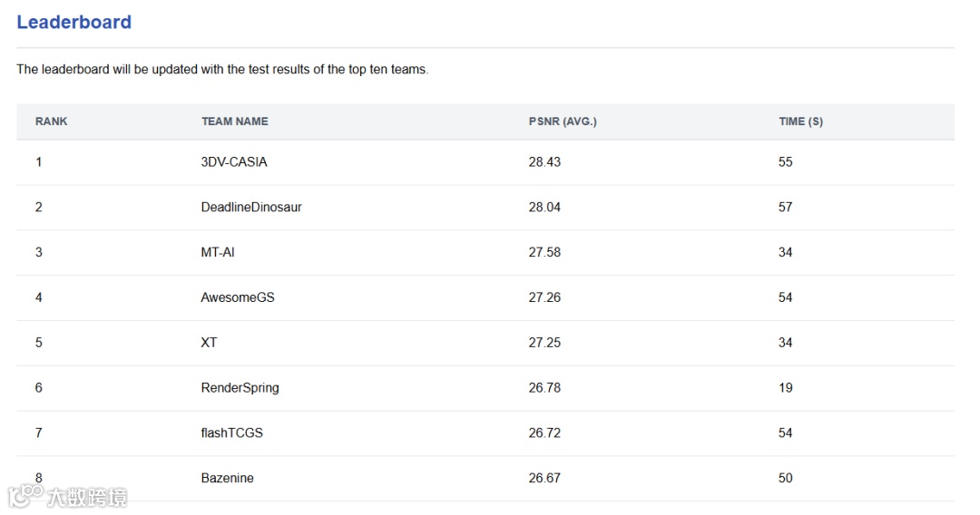Select team name XT
This screenshot has width=980, height=515.
(210, 343)
